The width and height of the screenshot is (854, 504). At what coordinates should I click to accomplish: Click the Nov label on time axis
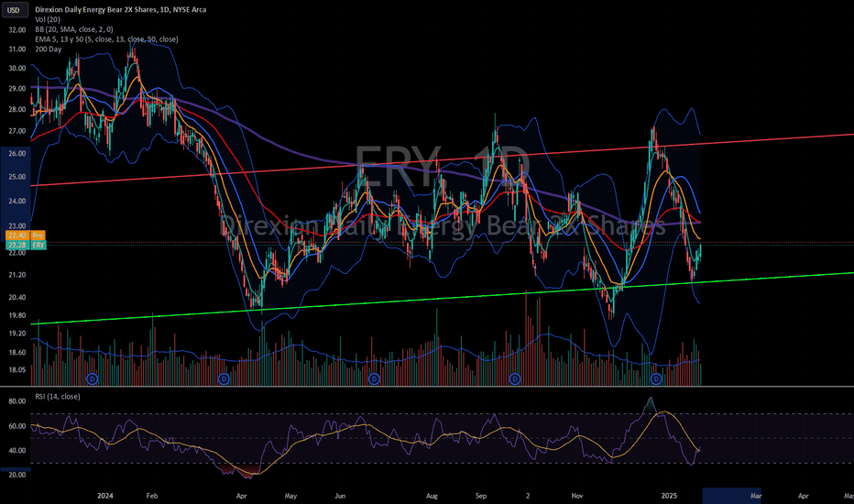click(577, 496)
